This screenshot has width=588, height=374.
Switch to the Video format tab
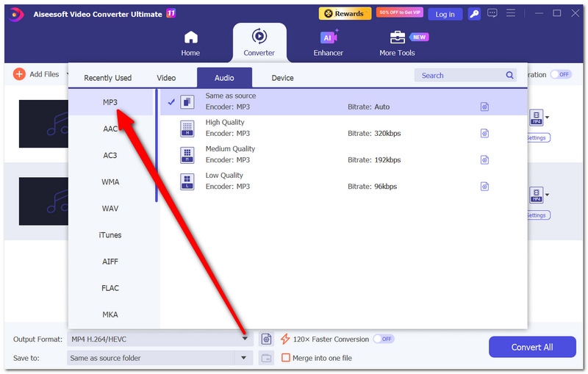pyautogui.click(x=166, y=78)
